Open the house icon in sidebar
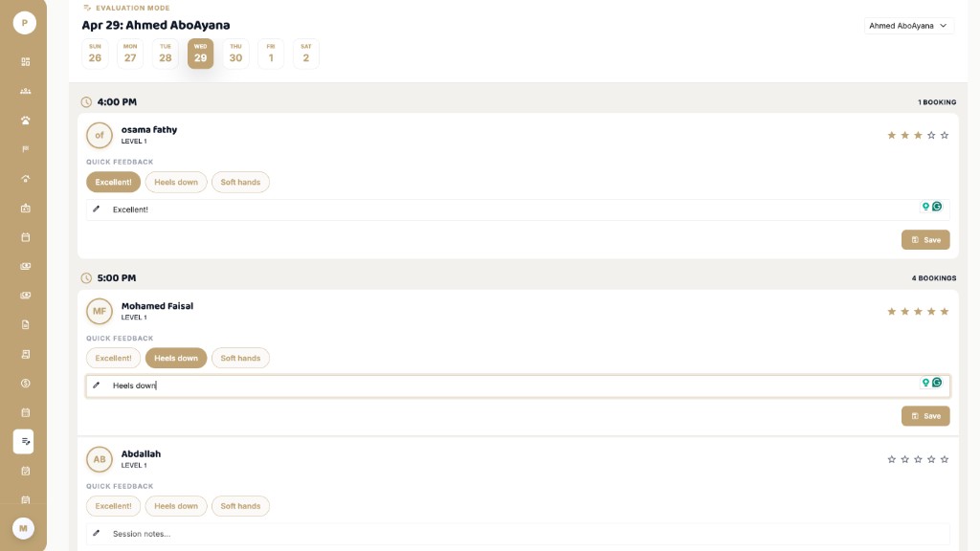This screenshot has width=980, height=551. click(26, 179)
